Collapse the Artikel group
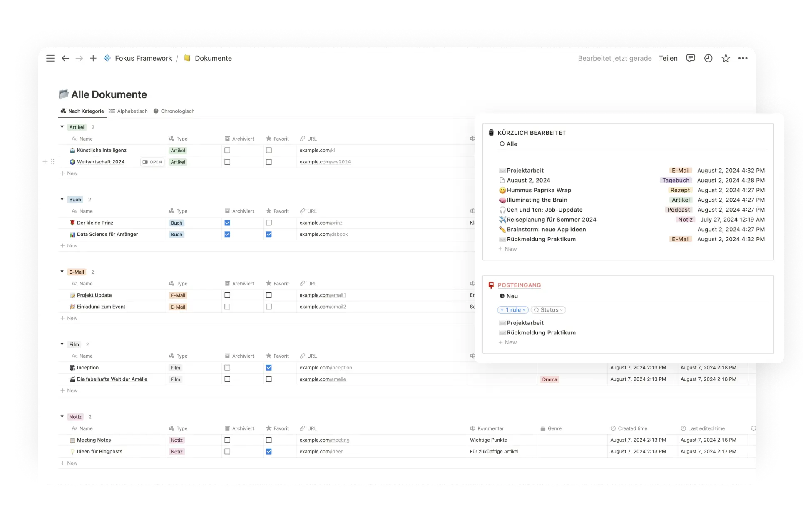 pos(62,127)
